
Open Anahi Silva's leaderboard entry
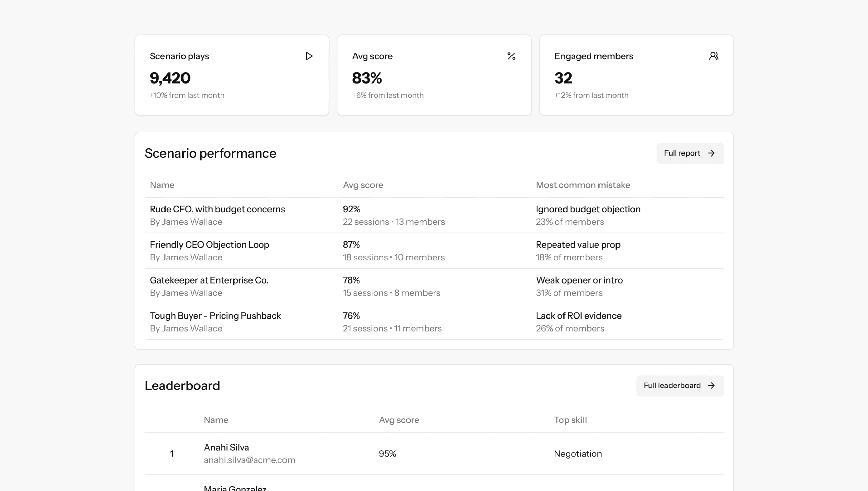point(226,448)
